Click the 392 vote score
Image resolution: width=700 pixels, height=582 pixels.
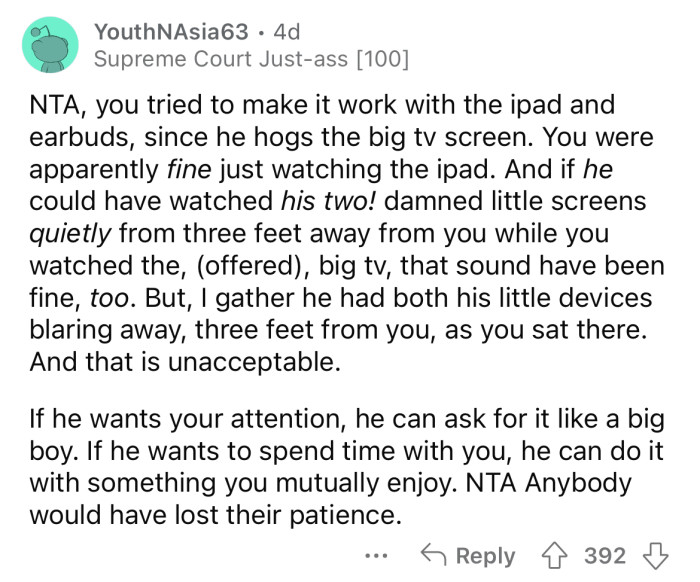coord(605,556)
